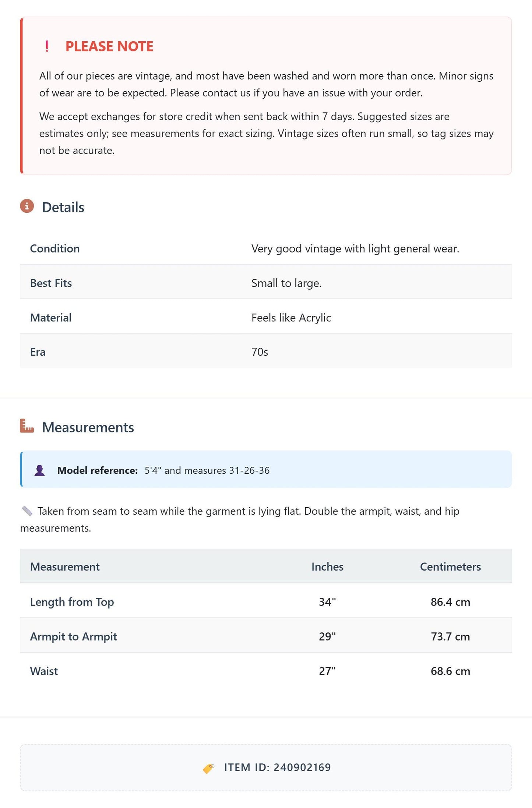
Task: Click the red exclamation mark icon
Action: point(47,46)
